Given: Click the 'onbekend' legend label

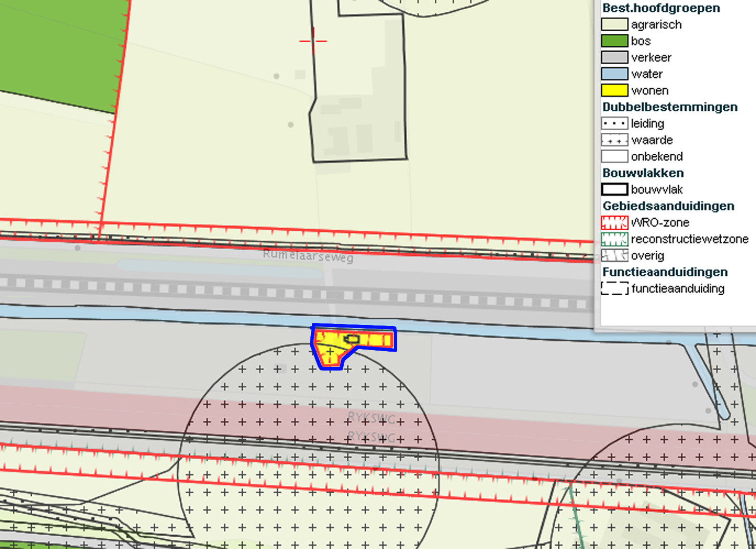Looking at the screenshot, I should click(657, 156).
